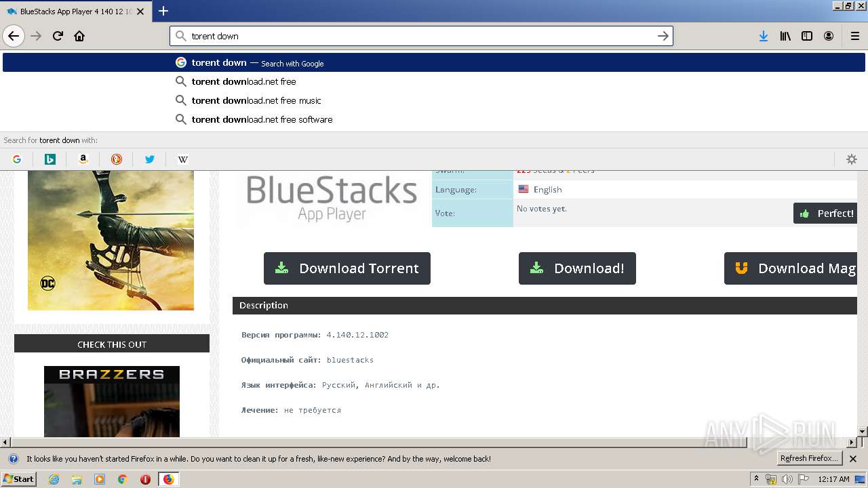Screen dimensions: 868x488
Task: Open the hamburger application menu
Action: point(855,36)
